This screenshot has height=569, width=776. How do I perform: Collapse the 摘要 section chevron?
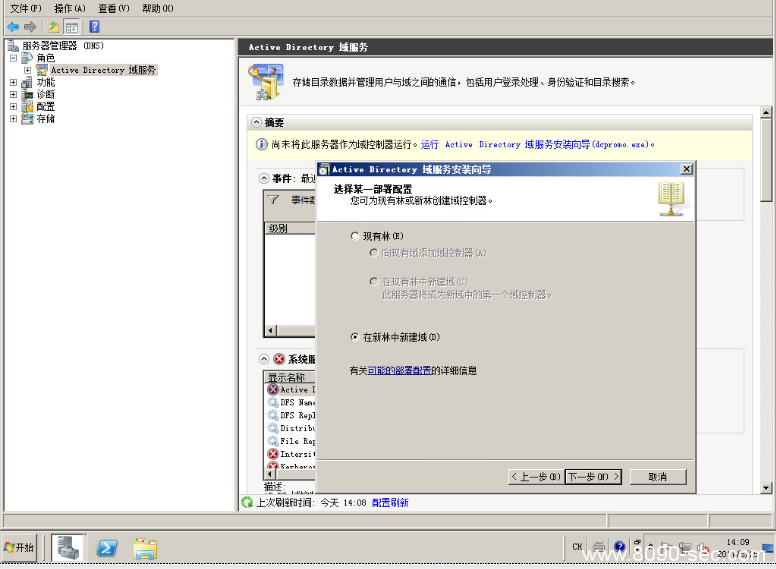pos(256,122)
